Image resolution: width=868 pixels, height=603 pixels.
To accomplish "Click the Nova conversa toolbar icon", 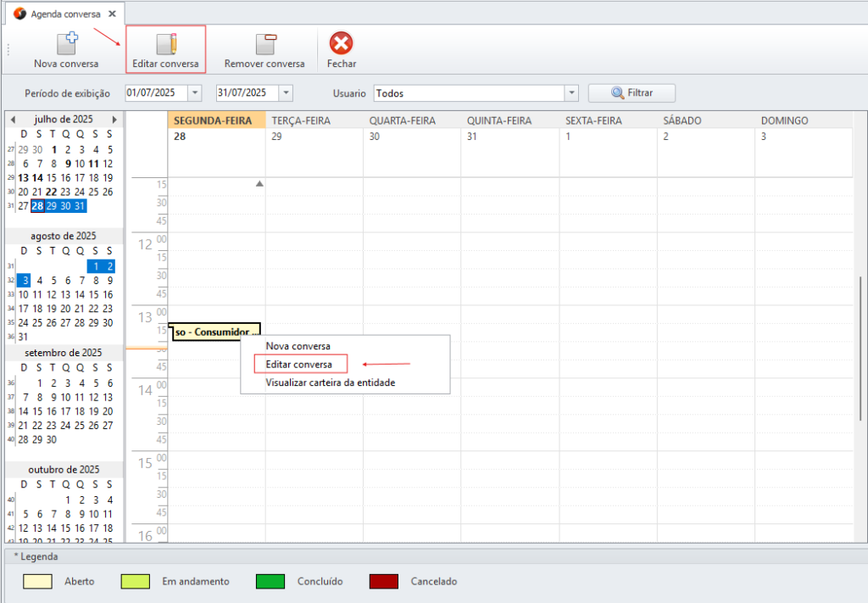I will 66,44.
